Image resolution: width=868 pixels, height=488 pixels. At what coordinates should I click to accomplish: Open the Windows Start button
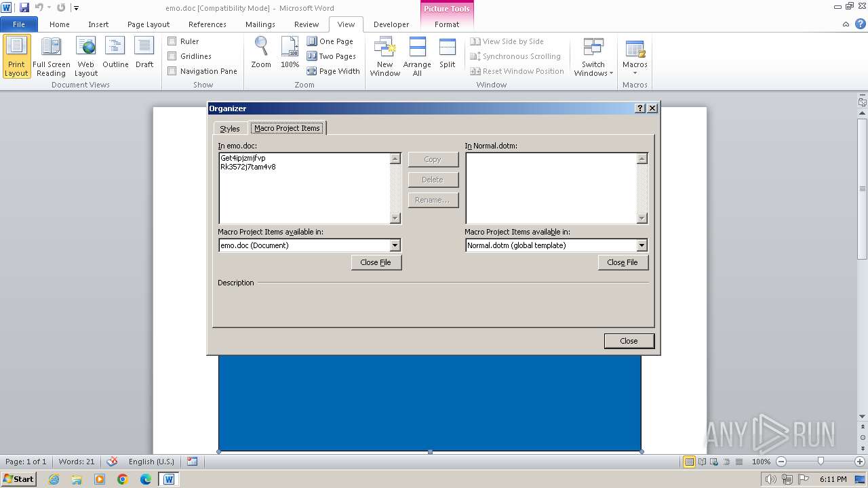19,479
